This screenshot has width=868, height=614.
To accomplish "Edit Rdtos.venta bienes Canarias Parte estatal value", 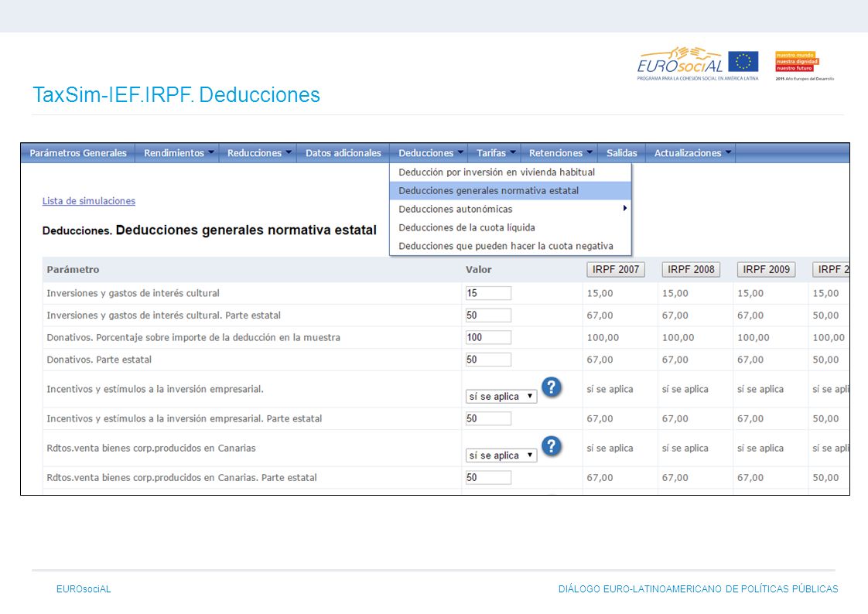I will 488,477.
